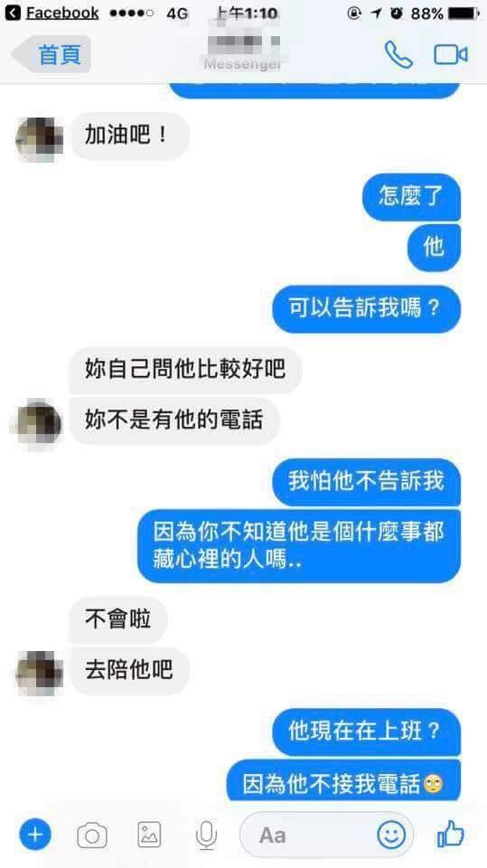
Task: Open the emoji smiley picker
Action: [391, 835]
